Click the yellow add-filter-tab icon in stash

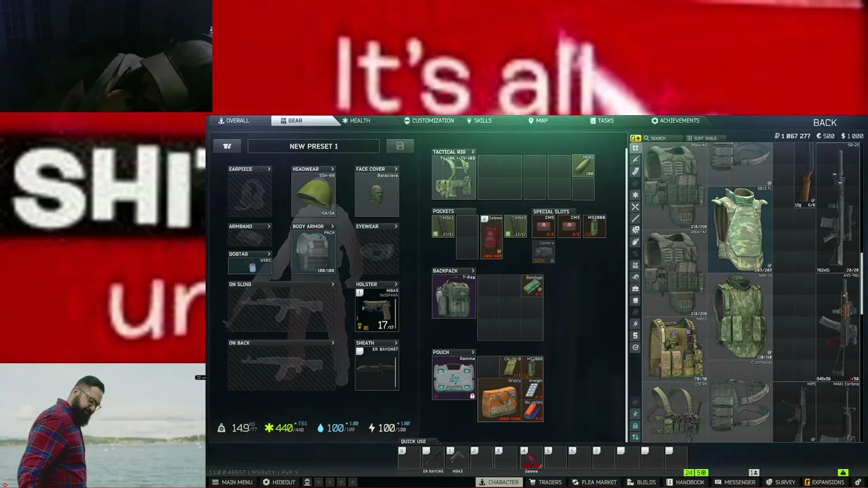pyautogui.click(x=635, y=138)
